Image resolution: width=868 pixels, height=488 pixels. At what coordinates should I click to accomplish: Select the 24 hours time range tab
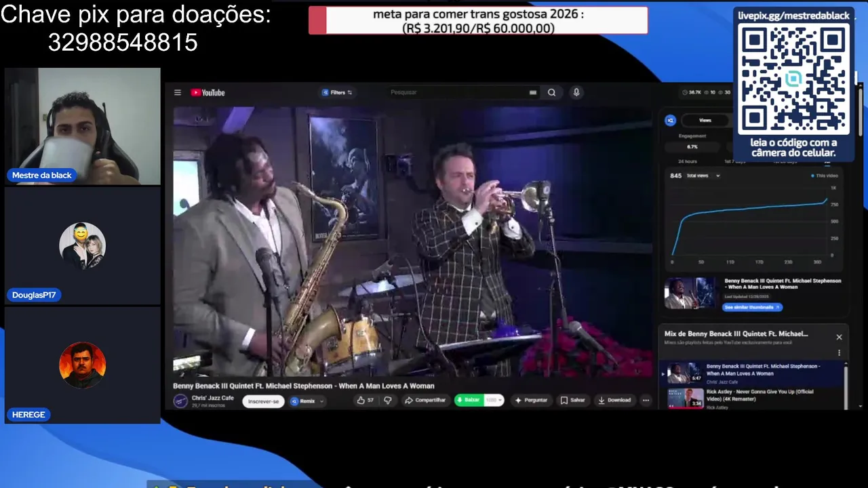[x=687, y=161]
